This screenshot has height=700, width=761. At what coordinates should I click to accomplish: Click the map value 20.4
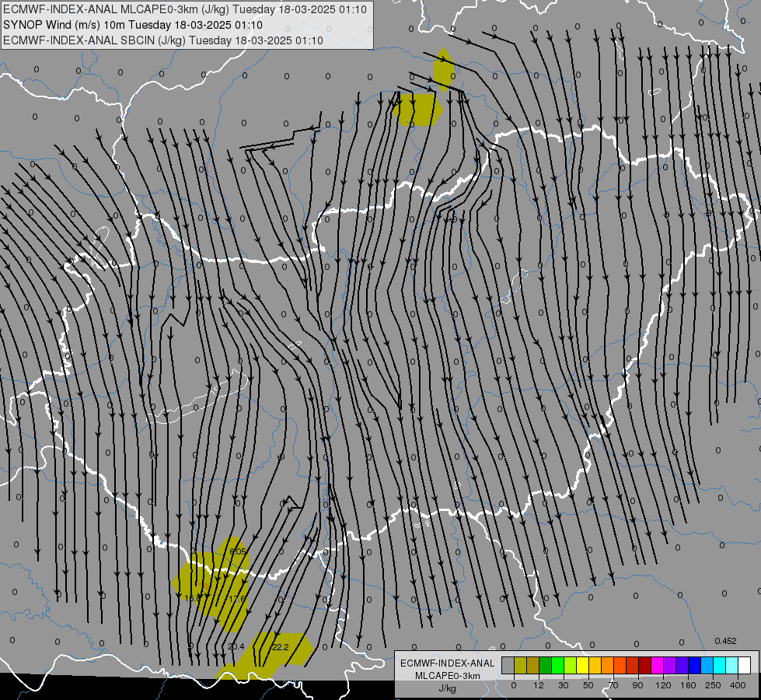[236, 646]
